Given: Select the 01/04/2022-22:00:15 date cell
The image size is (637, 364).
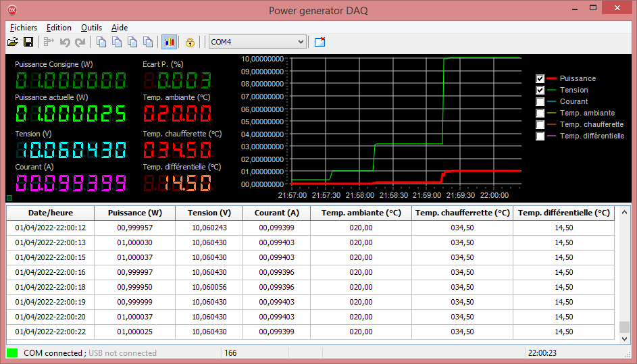Looking at the screenshot, I should point(51,257).
